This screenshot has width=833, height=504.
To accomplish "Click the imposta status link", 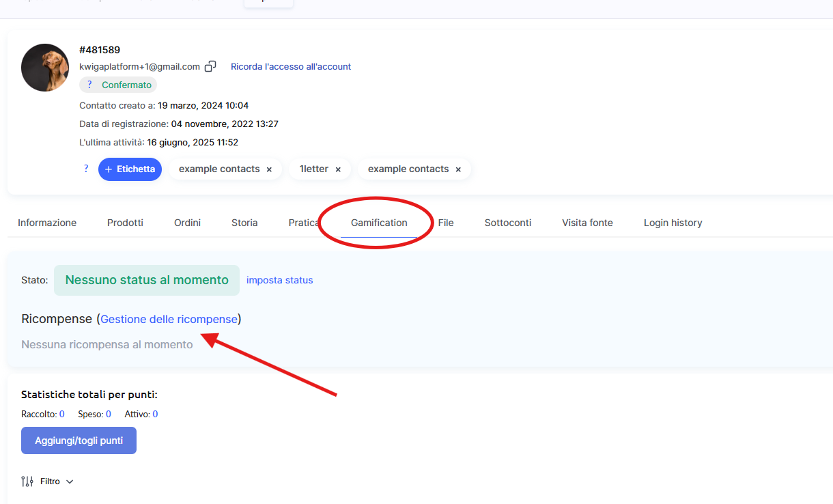I will pos(279,280).
